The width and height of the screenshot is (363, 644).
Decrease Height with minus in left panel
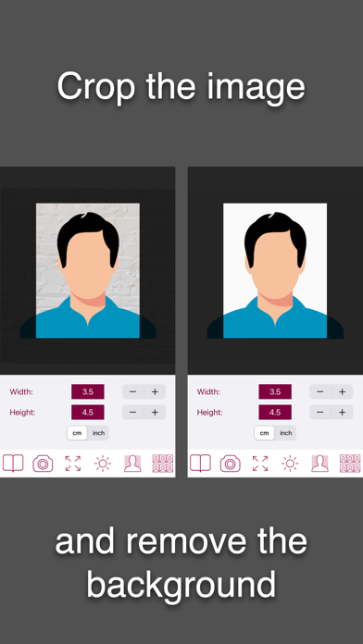point(132,412)
